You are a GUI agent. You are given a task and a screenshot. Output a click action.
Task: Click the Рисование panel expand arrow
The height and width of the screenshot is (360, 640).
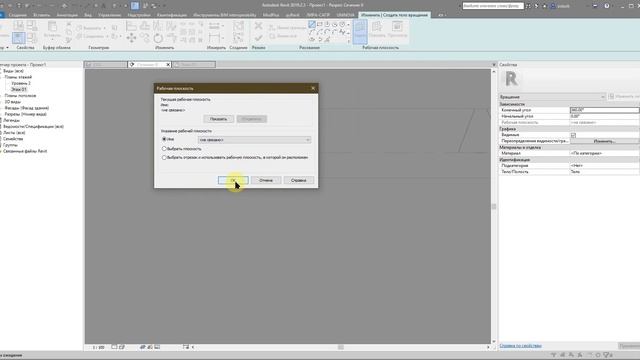click(x=349, y=41)
